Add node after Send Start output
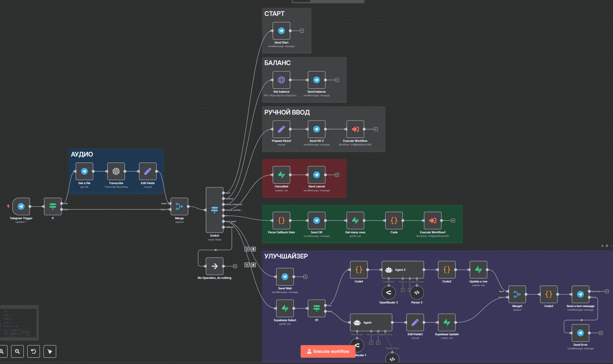 pos(302,31)
